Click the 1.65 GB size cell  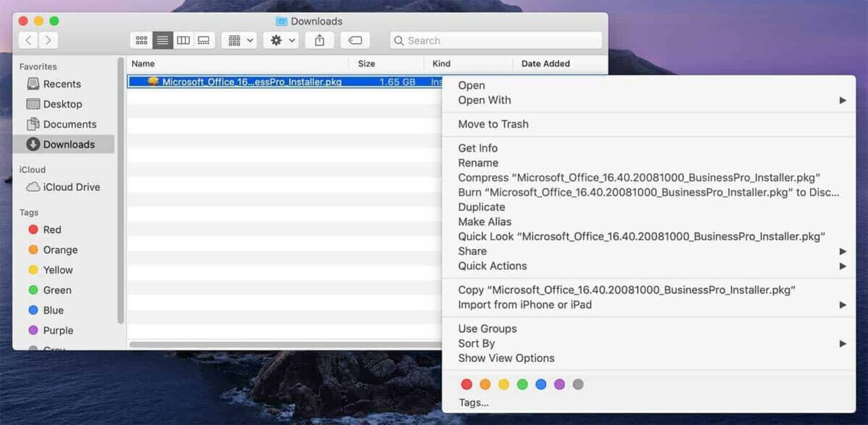[x=397, y=82]
